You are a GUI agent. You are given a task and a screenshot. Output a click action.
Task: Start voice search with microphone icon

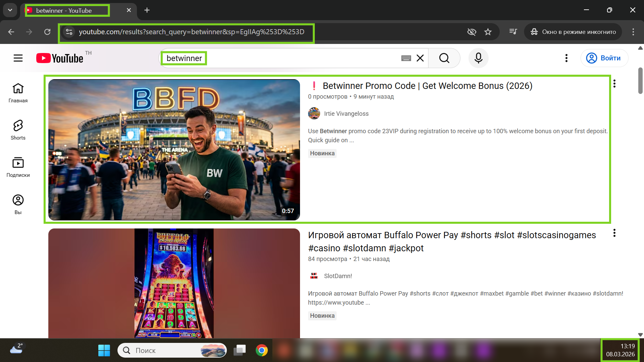tap(478, 58)
